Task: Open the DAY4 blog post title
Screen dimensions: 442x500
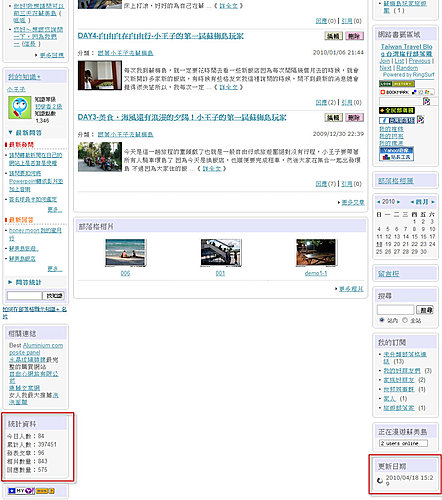Action: tap(161, 36)
